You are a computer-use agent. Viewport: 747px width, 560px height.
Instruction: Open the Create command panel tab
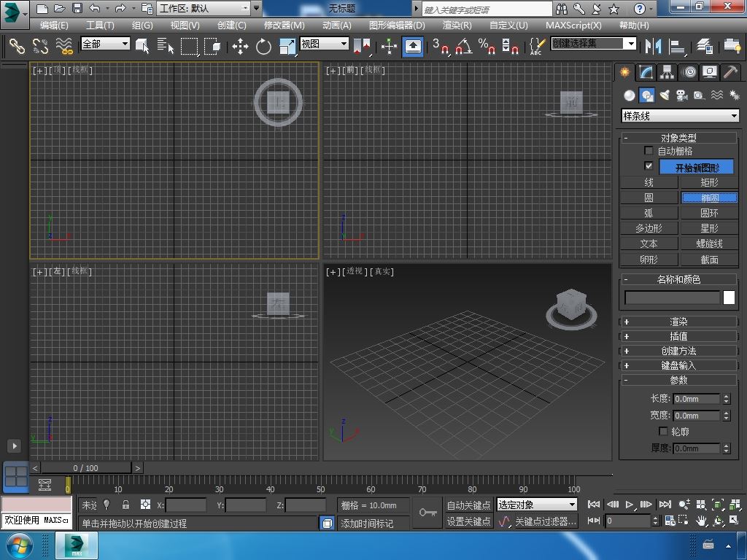pyautogui.click(x=624, y=72)
